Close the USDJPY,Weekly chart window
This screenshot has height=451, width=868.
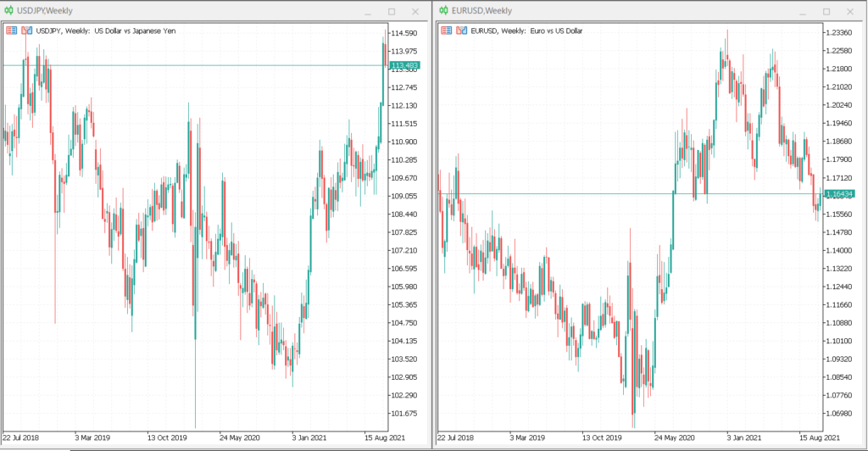click(x=415, y=12)
